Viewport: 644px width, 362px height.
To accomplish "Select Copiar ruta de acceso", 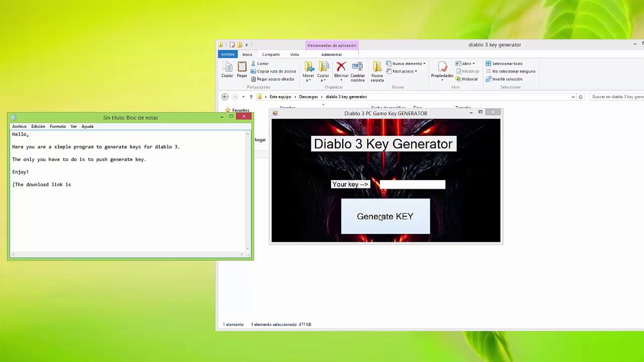I will point(273,71).
